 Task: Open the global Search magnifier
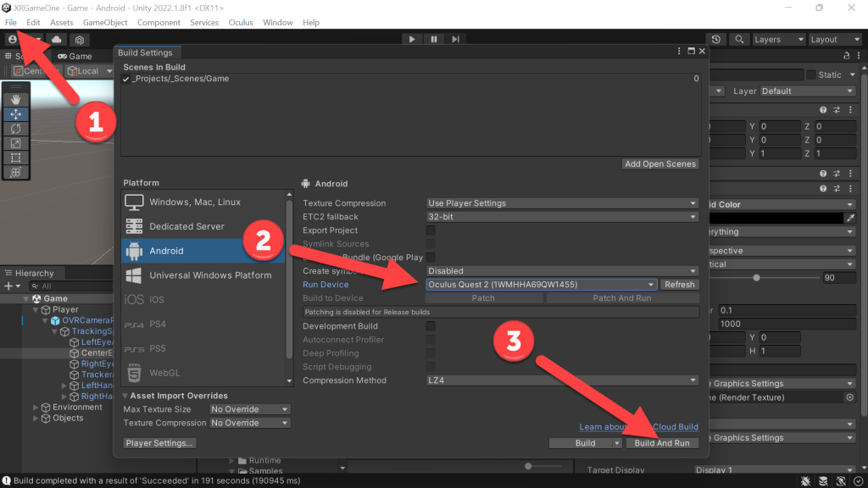pos(739,39)
